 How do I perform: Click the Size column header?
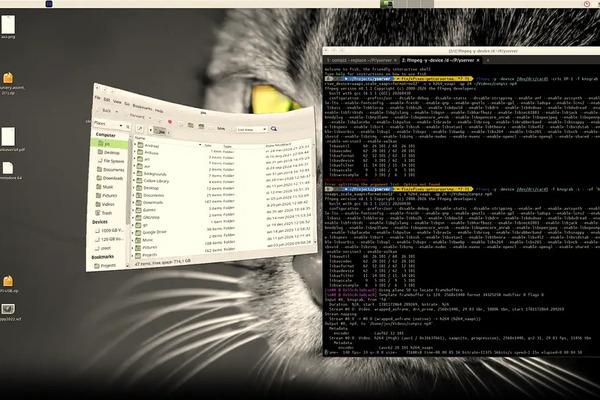[x=209, y=145]
